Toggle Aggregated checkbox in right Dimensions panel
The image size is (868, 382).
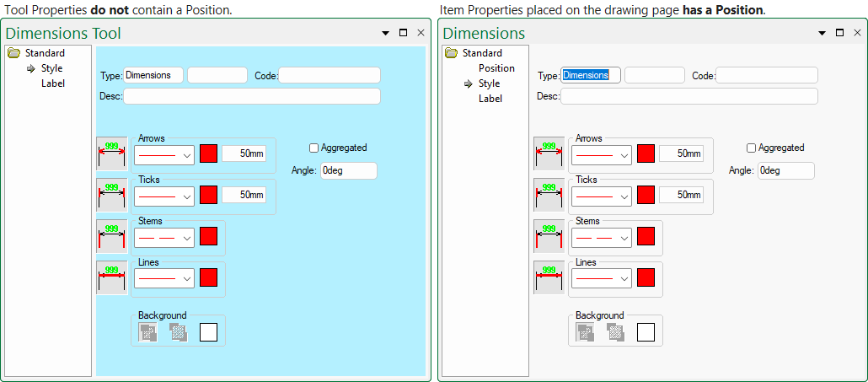(x=751, y=148)
